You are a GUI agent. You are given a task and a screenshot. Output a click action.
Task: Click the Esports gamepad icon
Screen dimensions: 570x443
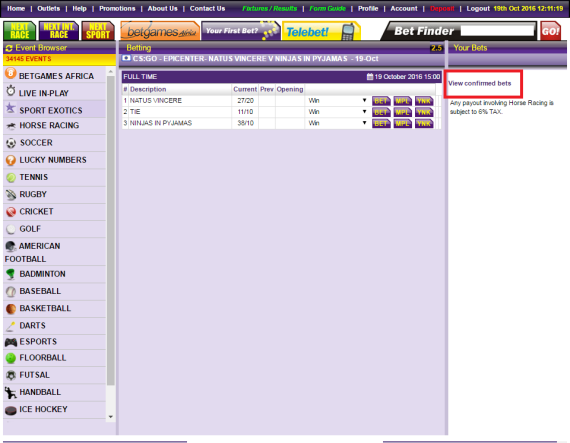11,342
